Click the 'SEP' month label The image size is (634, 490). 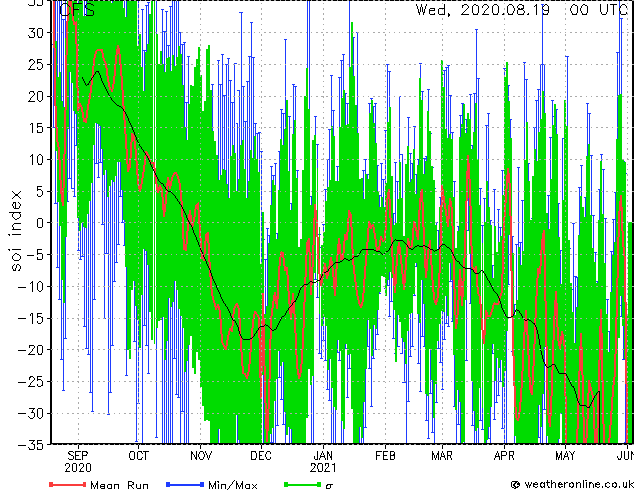click(x=78, y=456)
